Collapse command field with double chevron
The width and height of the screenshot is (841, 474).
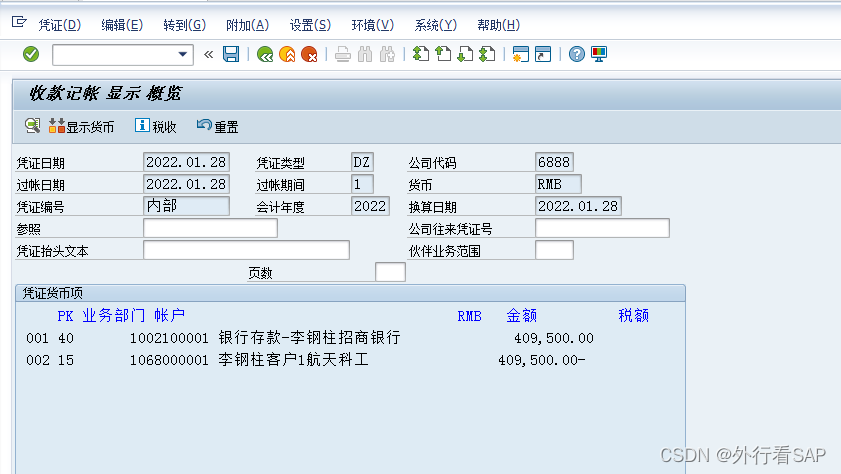(209, 54)
